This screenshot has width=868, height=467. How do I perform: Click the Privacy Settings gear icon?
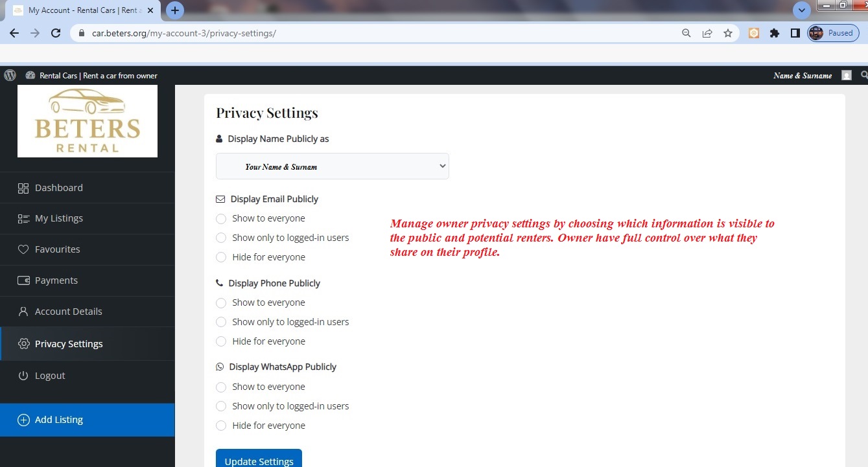point(24,344)
